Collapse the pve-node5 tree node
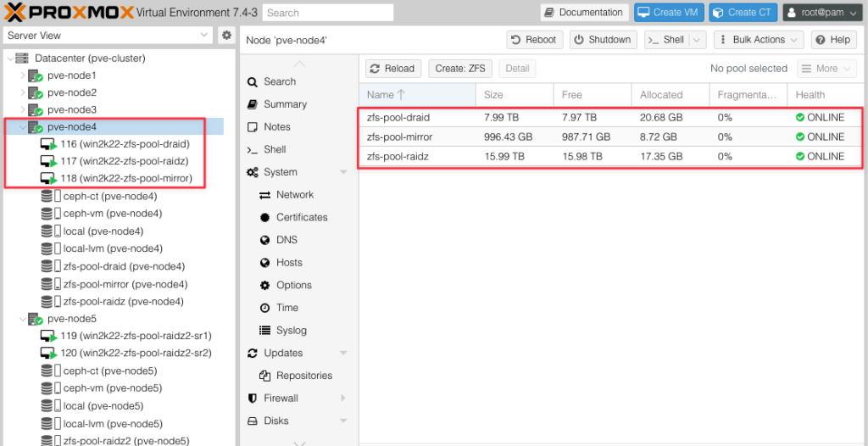Image resolution: width=868 pixels, height=446 pixels. 23,319
